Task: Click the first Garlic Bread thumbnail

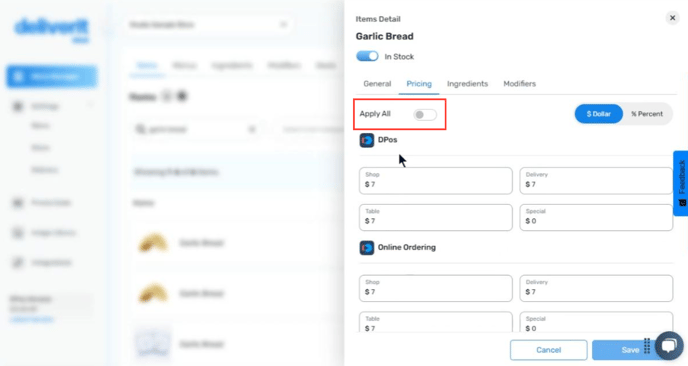Action: click(x=153, y=243)
